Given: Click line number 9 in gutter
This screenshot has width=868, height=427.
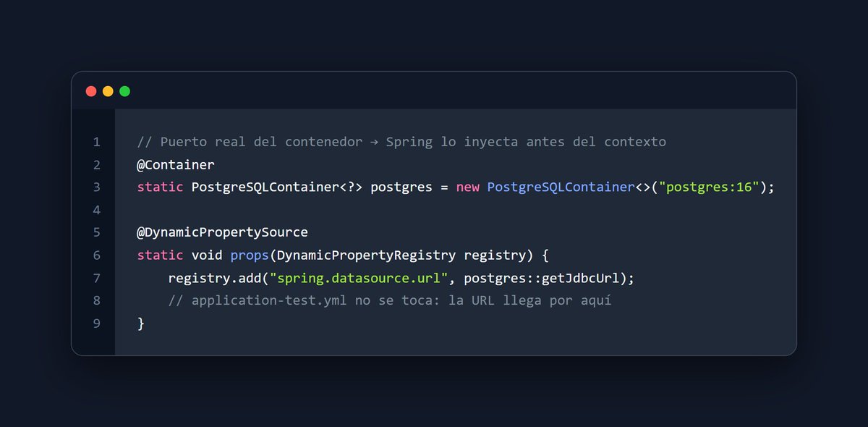Looking at the screenshot, I should pos(97,323).
